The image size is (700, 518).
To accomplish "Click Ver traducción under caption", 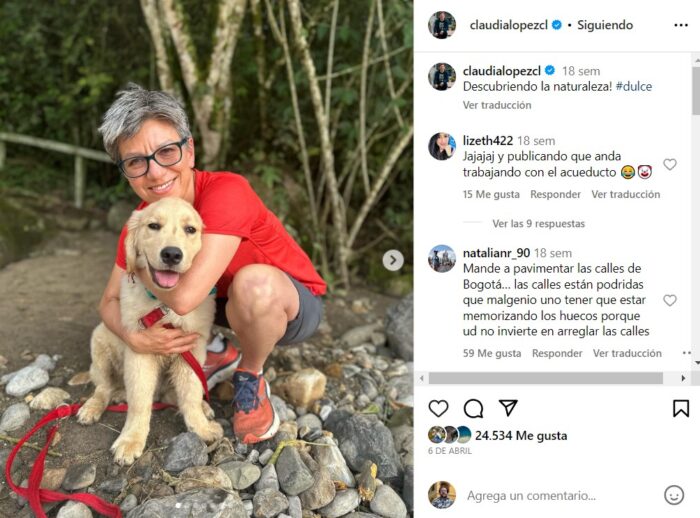I will 497,105.
